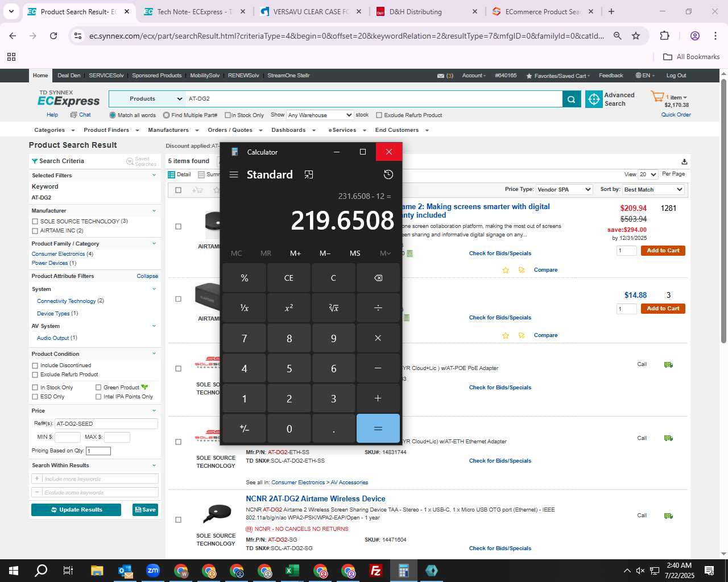Viewport: 728px width, 582px height.
Task: Select the Find Multiple Part# radio button
Action: (166, 115)
